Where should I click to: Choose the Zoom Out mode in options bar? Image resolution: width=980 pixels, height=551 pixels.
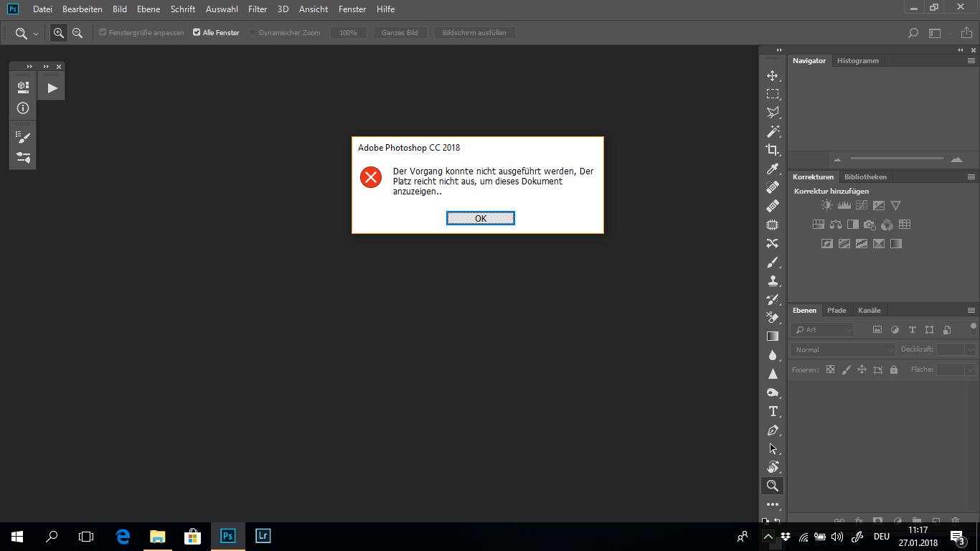[77, 33]
